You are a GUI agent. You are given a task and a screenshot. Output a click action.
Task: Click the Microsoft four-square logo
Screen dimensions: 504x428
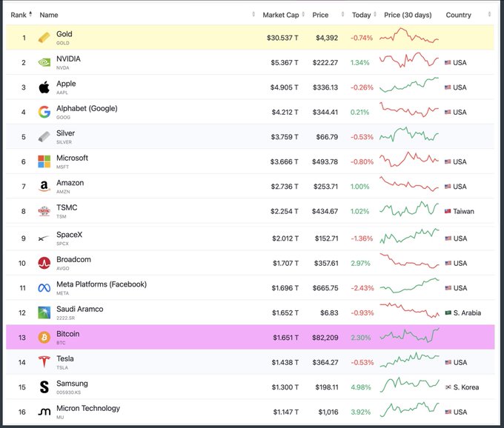point(44,161)
